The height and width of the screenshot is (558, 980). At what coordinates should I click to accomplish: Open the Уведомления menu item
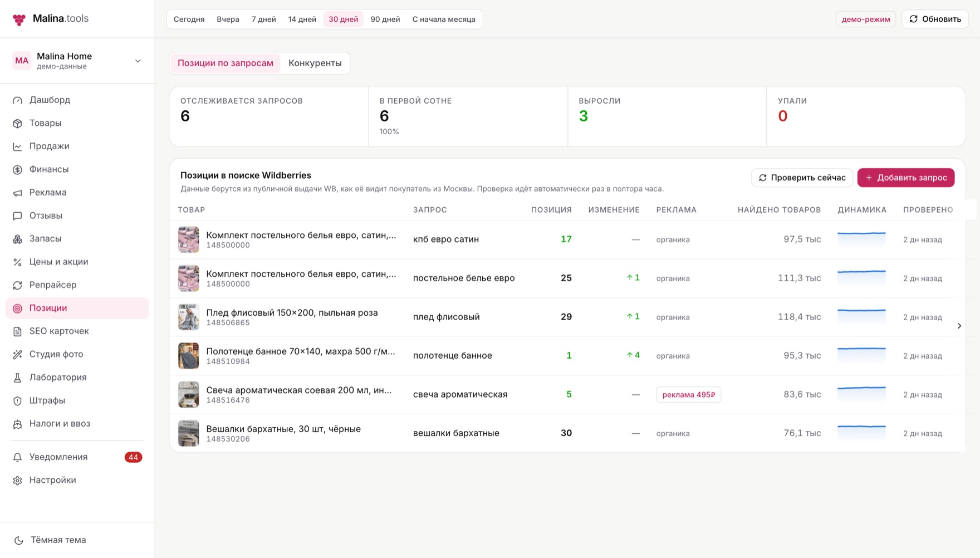[77, 457]
